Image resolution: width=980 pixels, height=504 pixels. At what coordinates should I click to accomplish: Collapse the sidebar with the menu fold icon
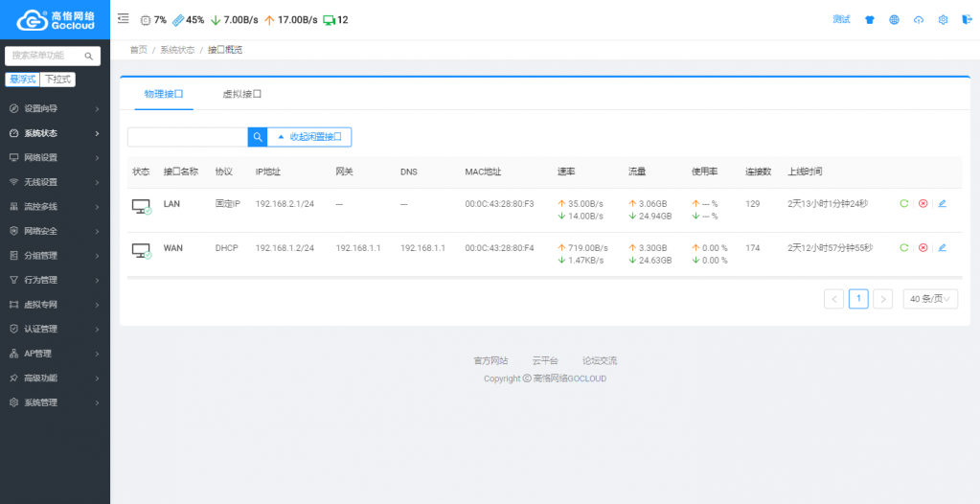124,19
